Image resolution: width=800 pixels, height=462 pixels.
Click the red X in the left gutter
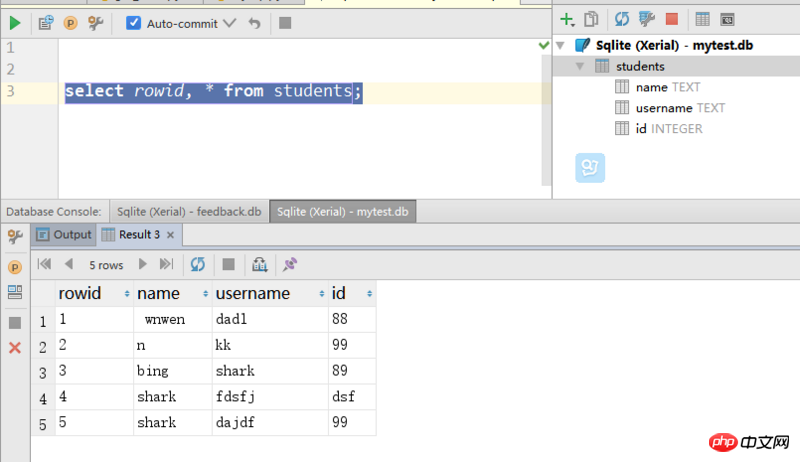pos(15,348)
